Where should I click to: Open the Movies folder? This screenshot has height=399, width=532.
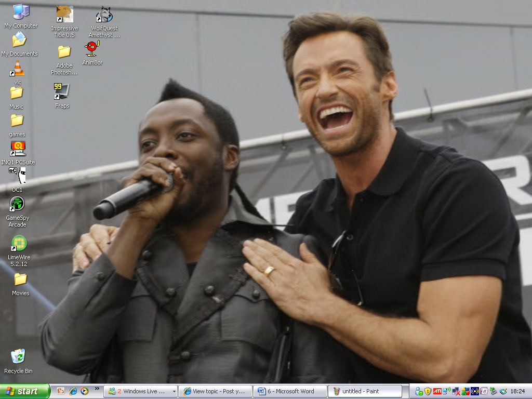point(20,280)
